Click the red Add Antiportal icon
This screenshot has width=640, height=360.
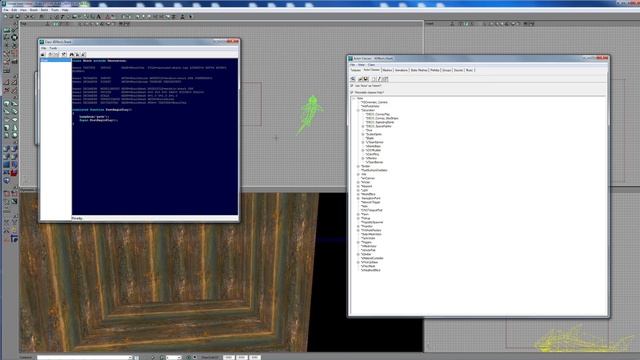click(x=14, y=173)
